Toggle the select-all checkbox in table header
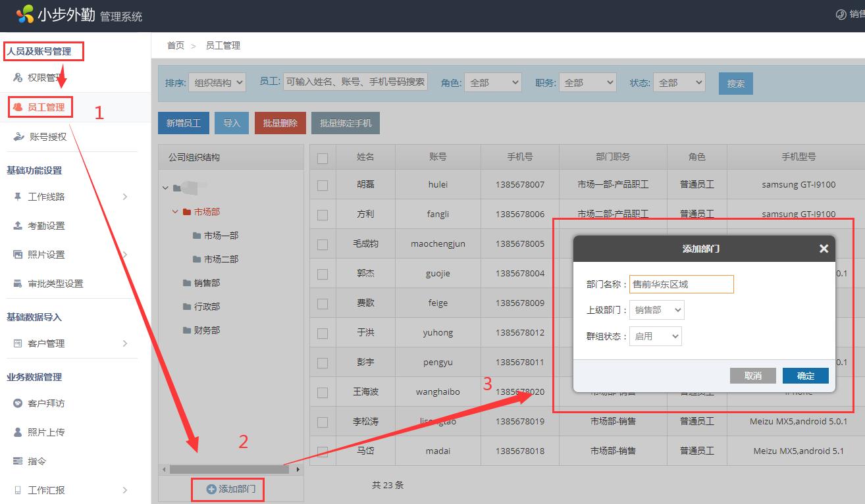This screenshot has width=865, height=504. pyautogui.click(x=323, y=158)
